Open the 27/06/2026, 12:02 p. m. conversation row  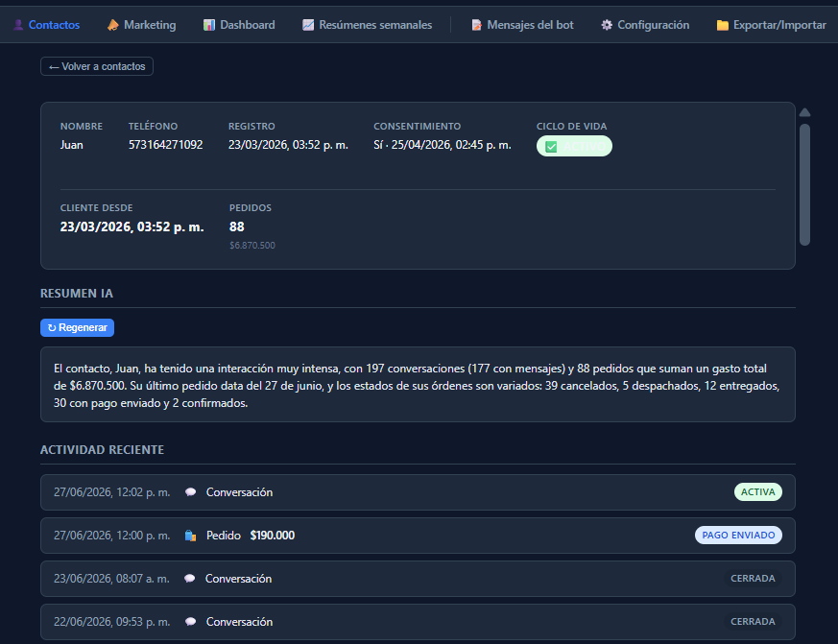(418, 492)
